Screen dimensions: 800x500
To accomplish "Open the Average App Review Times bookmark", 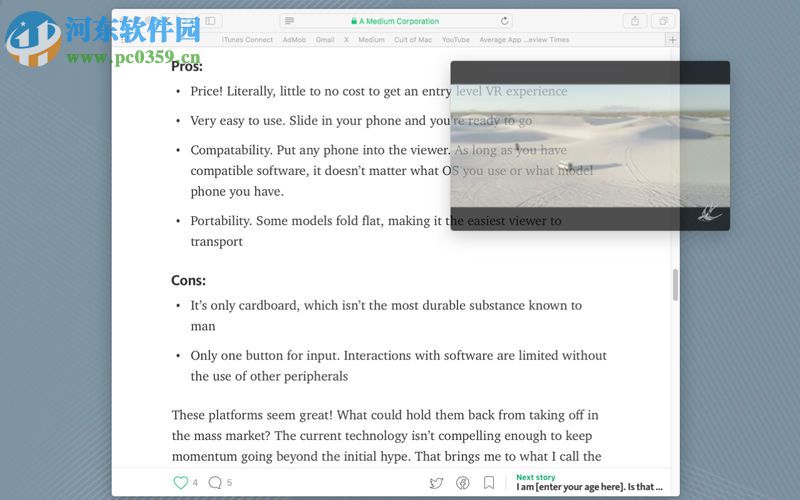I will (x=524, y=40).
